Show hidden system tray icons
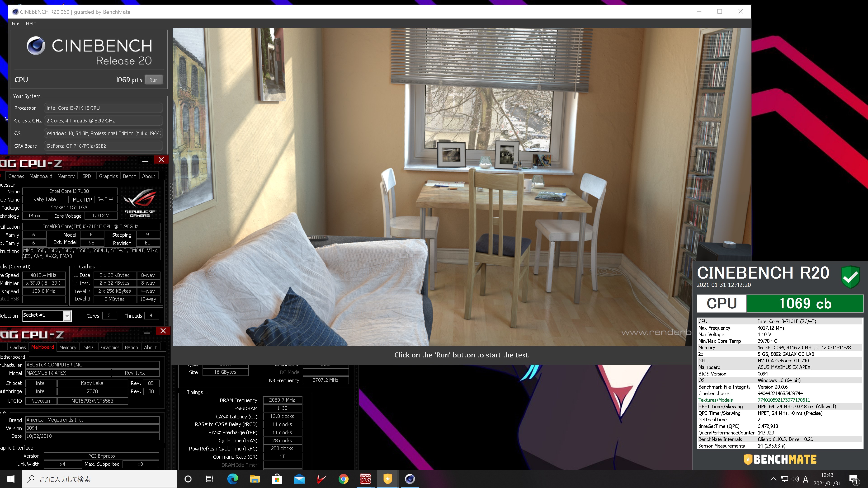The image size is (868, 488). pyautogui.click(x=773, y=479)
